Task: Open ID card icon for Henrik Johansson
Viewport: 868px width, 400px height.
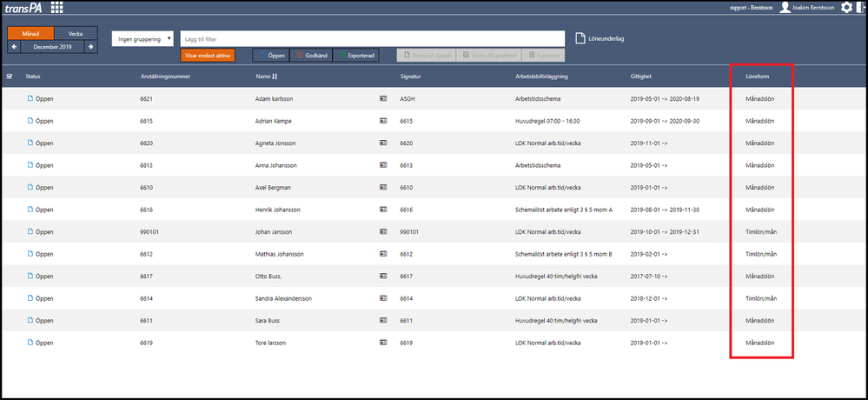Action: click(383, 210)
